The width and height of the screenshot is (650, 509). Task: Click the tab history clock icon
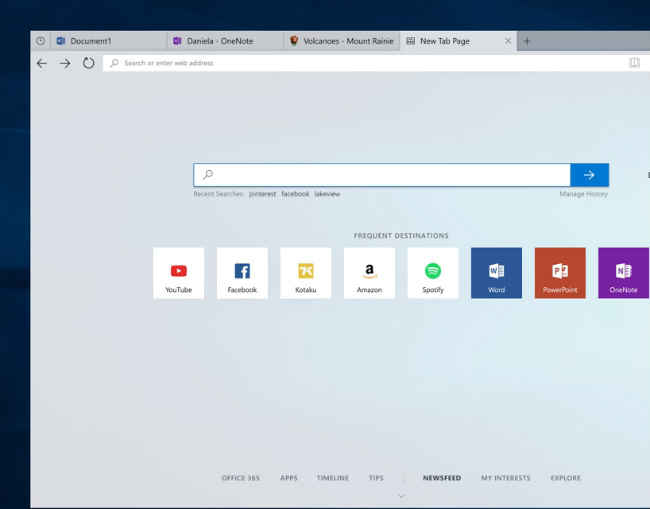point(40,41)
